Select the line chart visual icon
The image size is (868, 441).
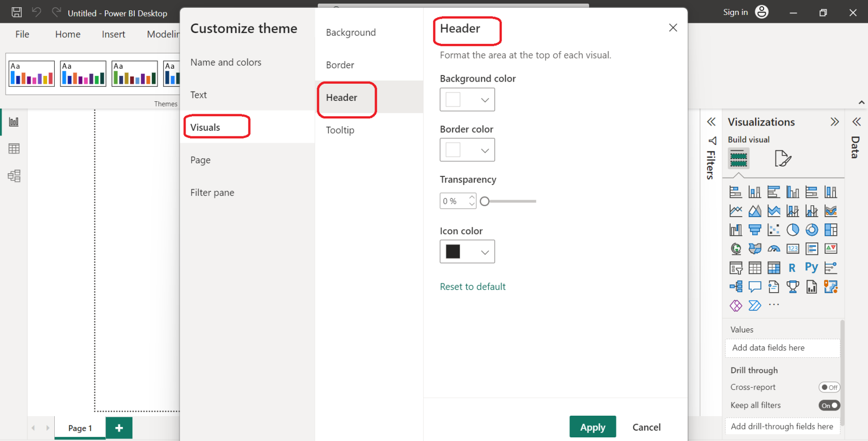(x=736, y=211)
